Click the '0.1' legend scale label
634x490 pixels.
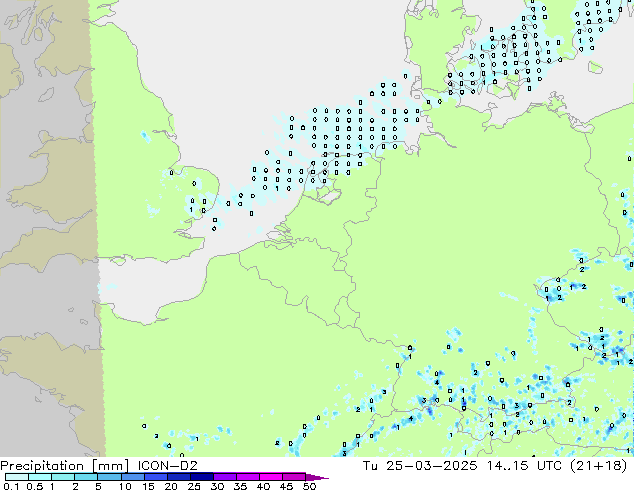[11, 486]
